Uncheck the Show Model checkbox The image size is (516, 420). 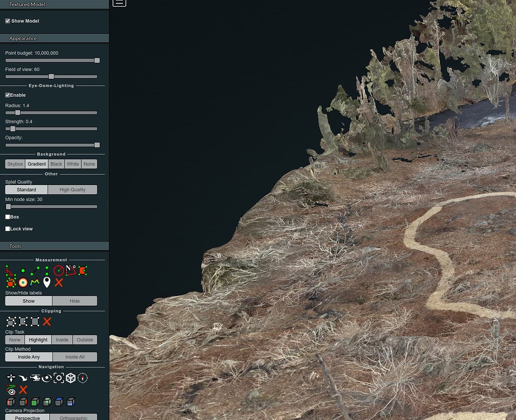coord(8,21)
